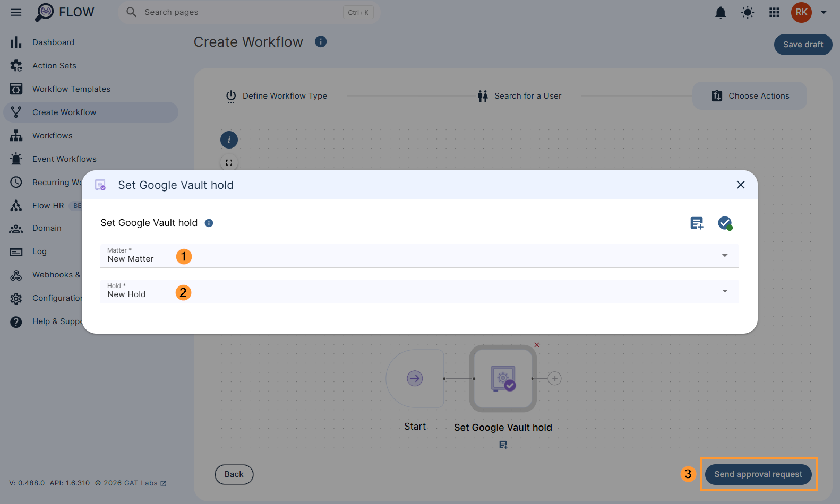The image size is (840, 504).
Task: Click the Log icon in sidebar
Action: 16,252
